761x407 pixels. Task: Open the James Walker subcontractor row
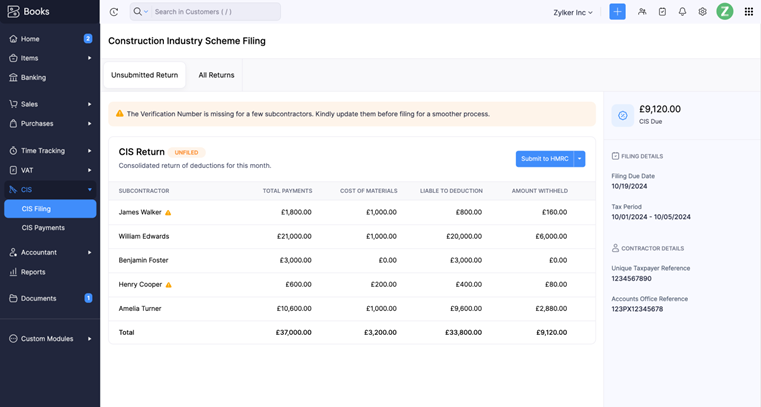352,212
